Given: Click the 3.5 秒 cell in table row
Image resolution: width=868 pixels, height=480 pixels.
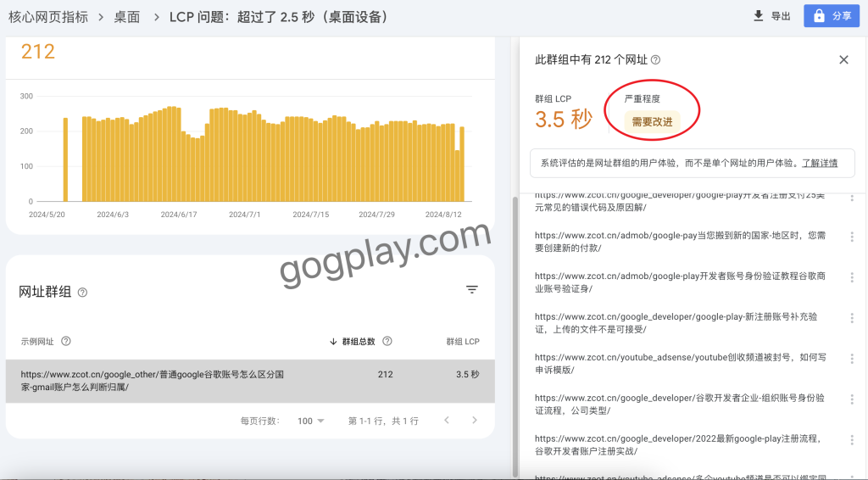Looking at the screenshot, I should [468, 374].
